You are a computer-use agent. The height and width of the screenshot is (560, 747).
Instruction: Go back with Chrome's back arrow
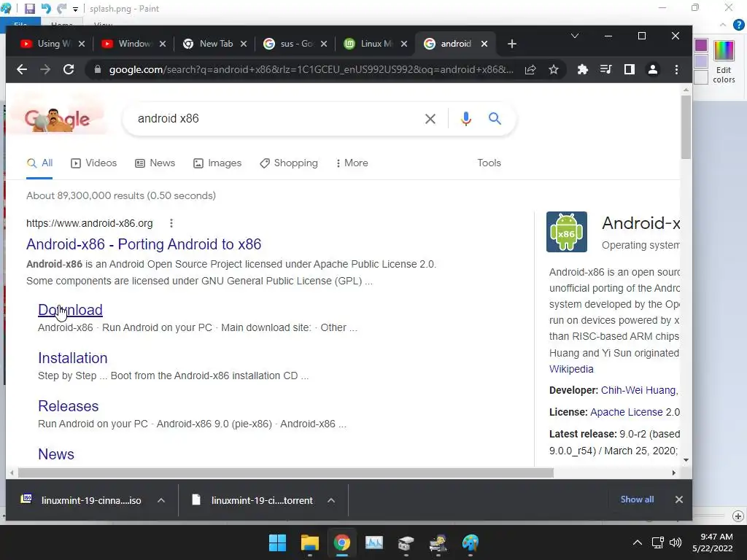point(21,69)
